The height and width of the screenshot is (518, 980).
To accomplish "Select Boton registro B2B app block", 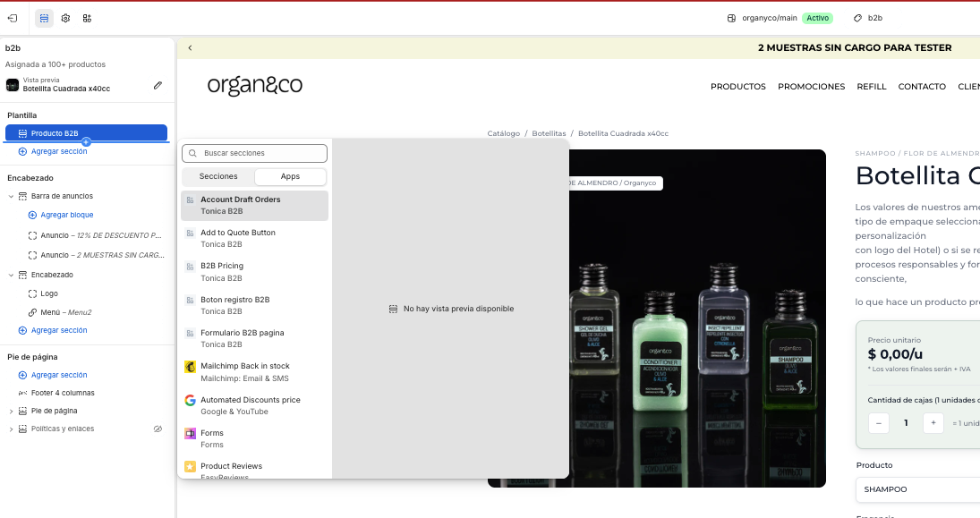I will 254,306.
